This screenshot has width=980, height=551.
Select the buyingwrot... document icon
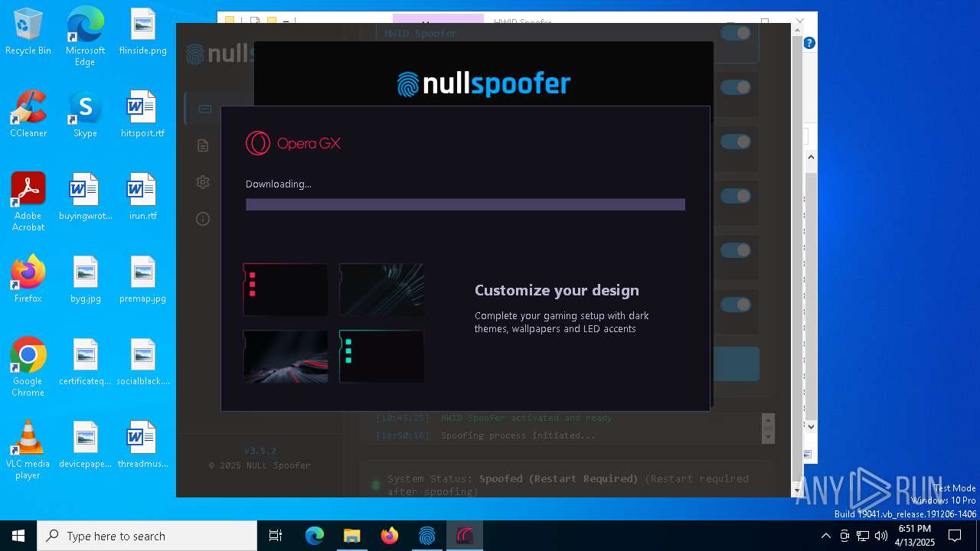click(x=86, y=197)
